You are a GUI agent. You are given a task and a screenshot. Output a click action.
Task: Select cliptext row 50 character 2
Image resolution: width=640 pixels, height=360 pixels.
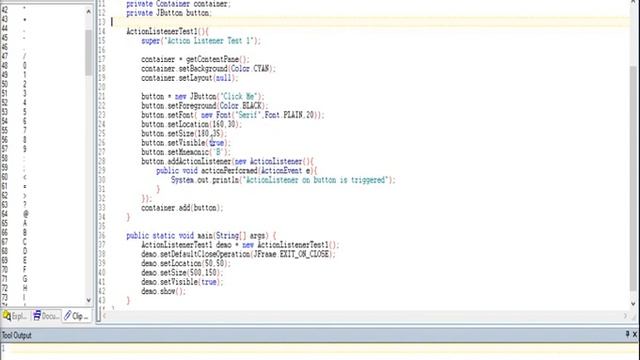tap(24, 84)
